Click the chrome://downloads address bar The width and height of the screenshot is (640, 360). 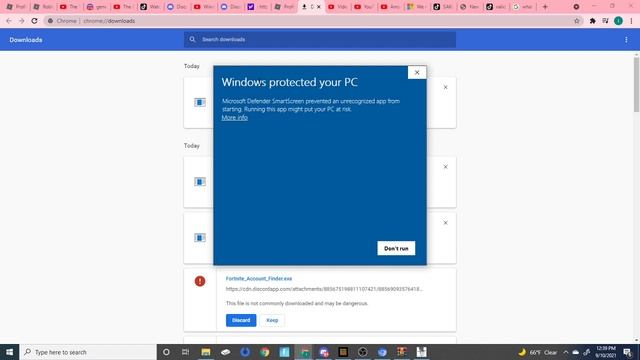point(310,21)
